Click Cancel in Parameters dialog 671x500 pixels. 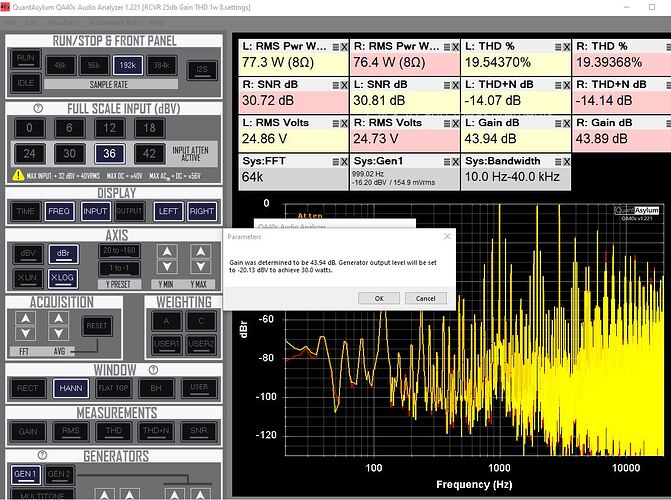pyautogui.click(x=425, y=298)
